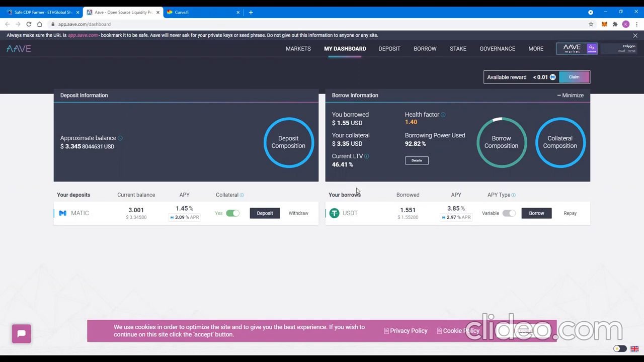Open the tab search dropdown arrow
The width and height of the screenshot is (644, 362).
pyautogui.click(x=591, y=12)
